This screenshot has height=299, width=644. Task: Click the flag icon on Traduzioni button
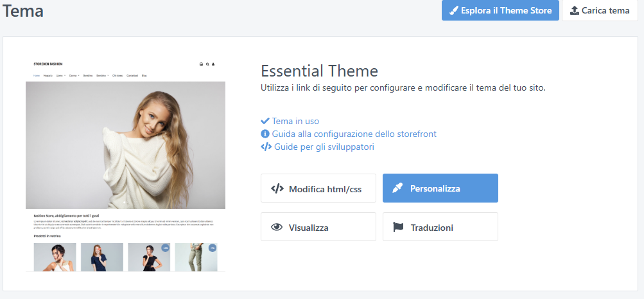(x=399, y=227)
